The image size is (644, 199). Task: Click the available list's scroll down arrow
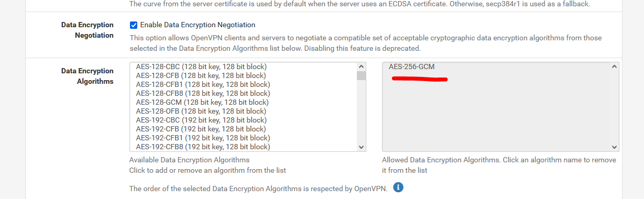point(361,147)
